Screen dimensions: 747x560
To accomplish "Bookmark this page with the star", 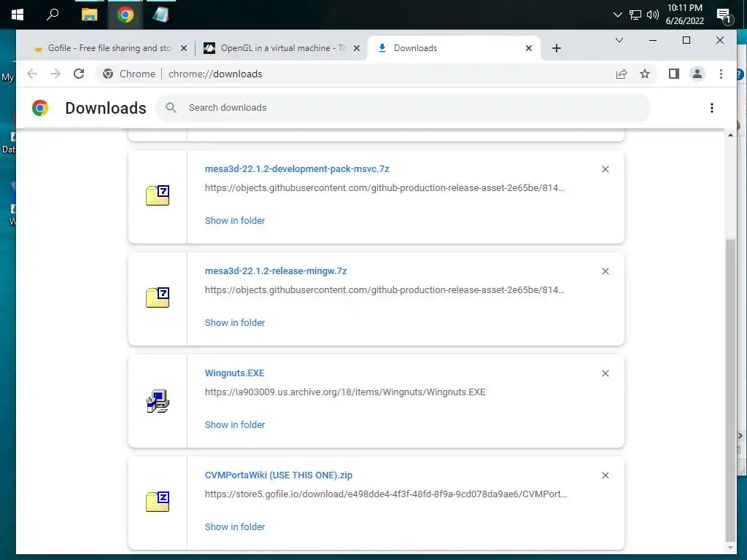I will coord(645,74).
